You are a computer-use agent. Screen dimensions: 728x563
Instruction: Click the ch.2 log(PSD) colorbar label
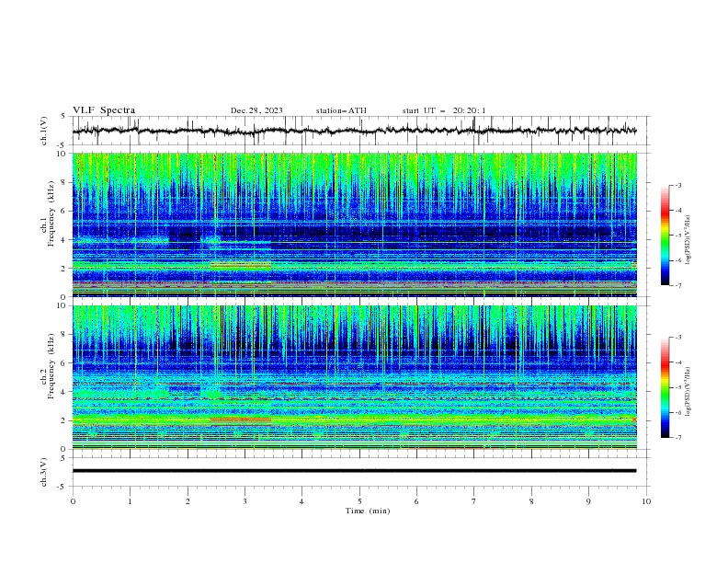[x=688, y=391]
